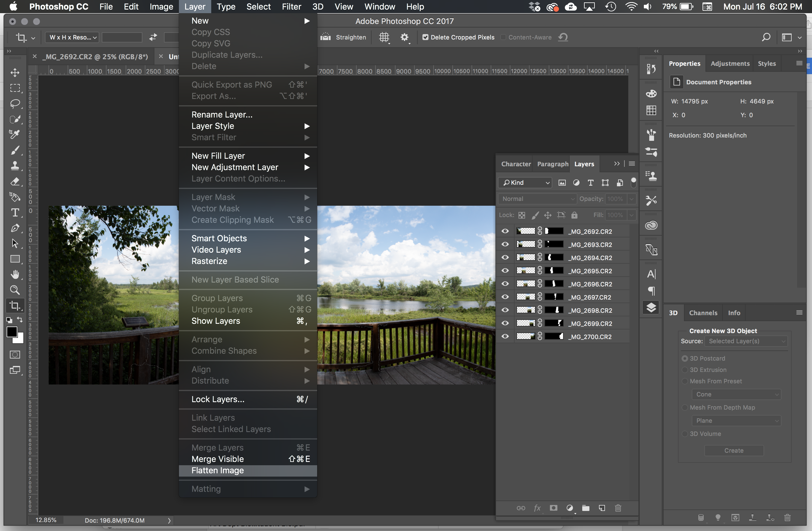Open the Kind filter dropdown
This screenshot has height=531, width=812.
coord(525,182)
